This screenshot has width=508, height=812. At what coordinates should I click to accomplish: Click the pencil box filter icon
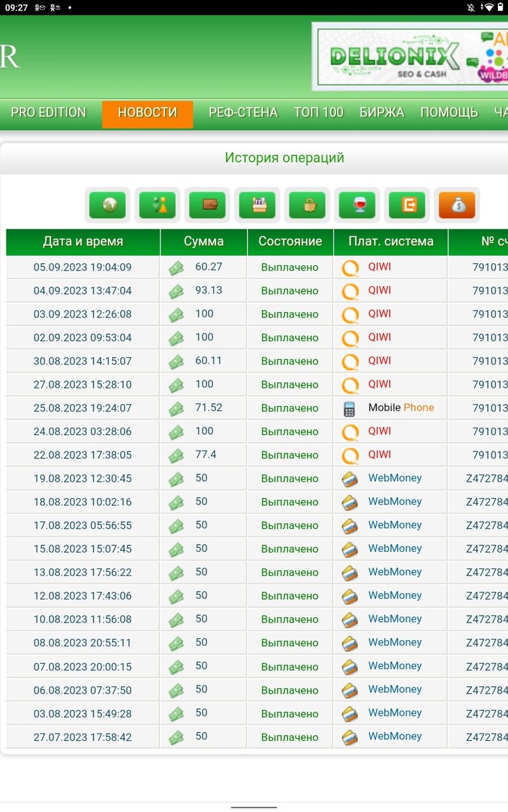point(257,205)
